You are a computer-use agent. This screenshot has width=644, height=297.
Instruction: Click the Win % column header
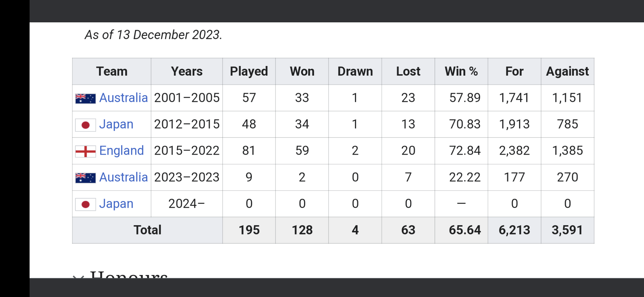[461, 71]
